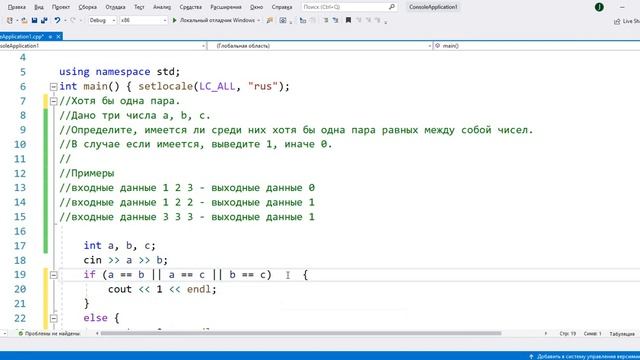Click the 'cin >> a >> b;' line
640x360 pixels.
125,260
